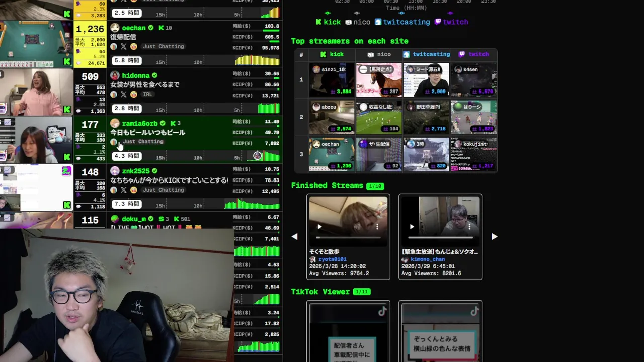Screen dimensions: 644x362
Task: Play the kimono_chan finished stream video
Action: [412, 227]
